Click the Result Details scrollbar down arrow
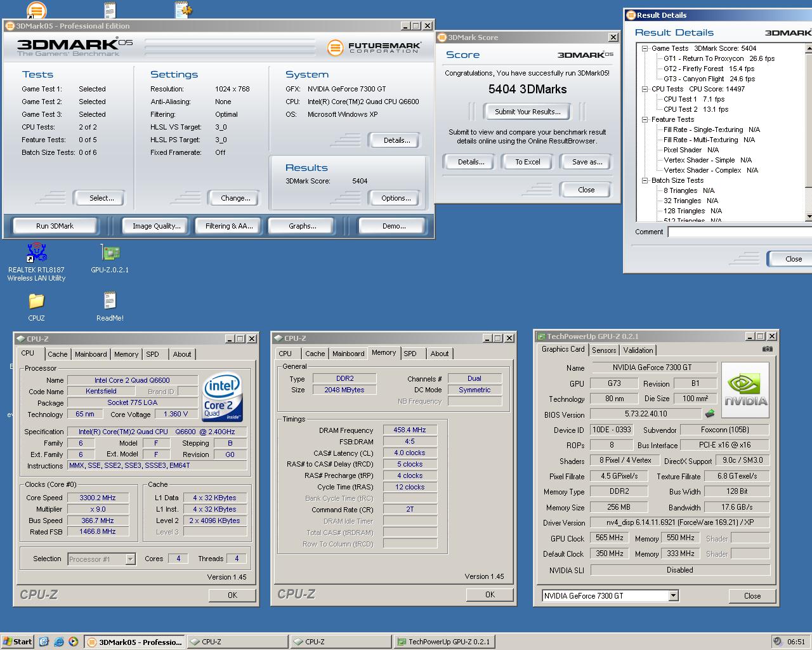 pyautogui.click(x=809, y=216)
